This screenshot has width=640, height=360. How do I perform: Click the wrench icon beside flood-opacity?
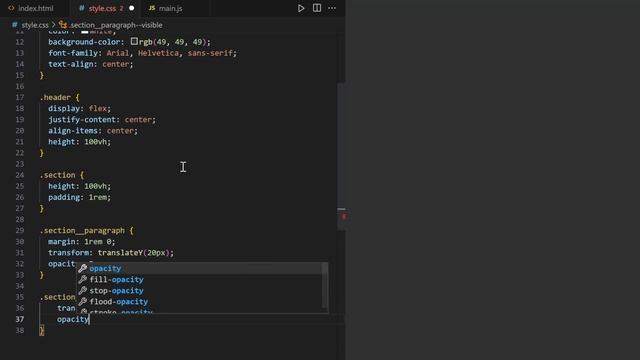[82, 301]
